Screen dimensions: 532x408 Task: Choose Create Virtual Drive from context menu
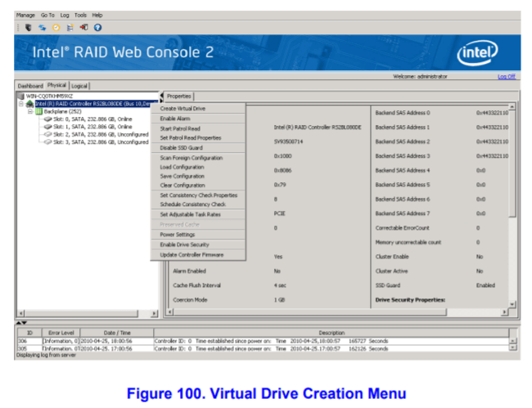[x=198, y=109]
